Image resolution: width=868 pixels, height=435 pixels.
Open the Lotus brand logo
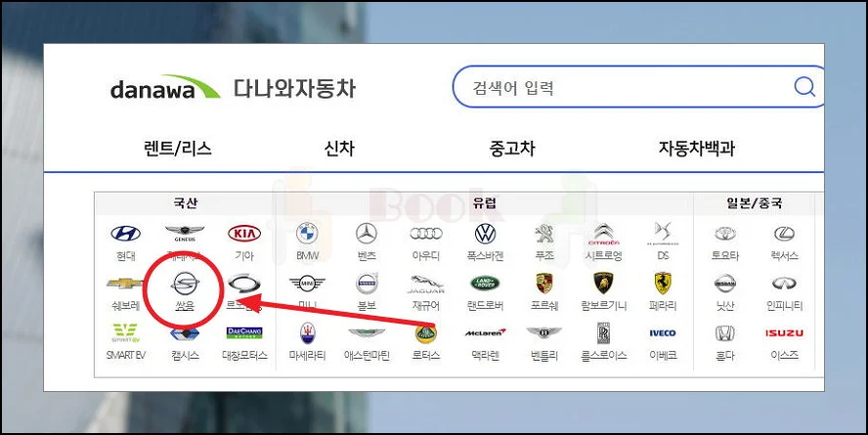coord(426,333)
